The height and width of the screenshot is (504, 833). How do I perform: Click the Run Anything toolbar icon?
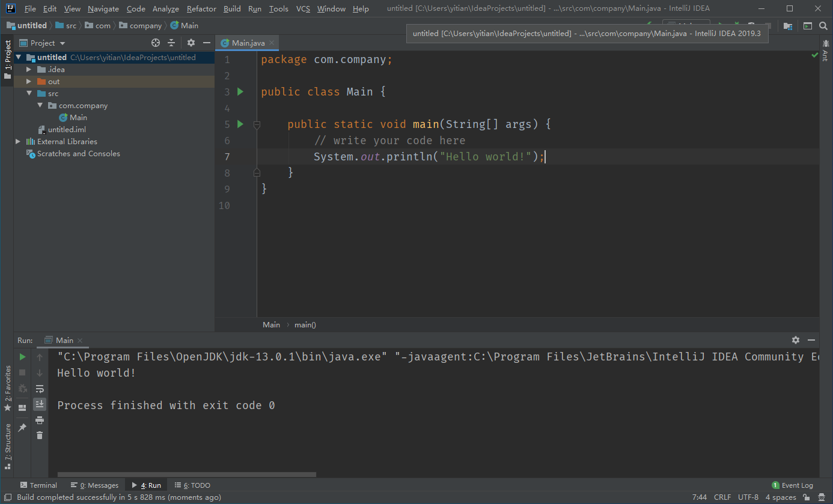808,26
